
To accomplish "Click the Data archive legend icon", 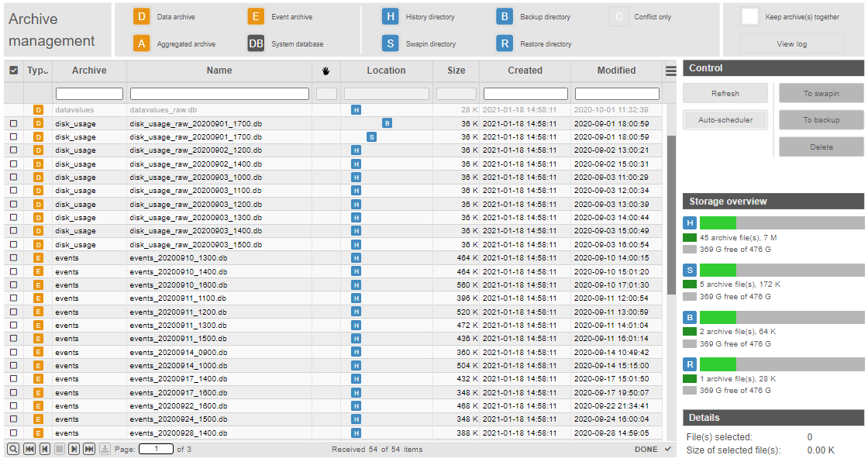I will [141, 15].
